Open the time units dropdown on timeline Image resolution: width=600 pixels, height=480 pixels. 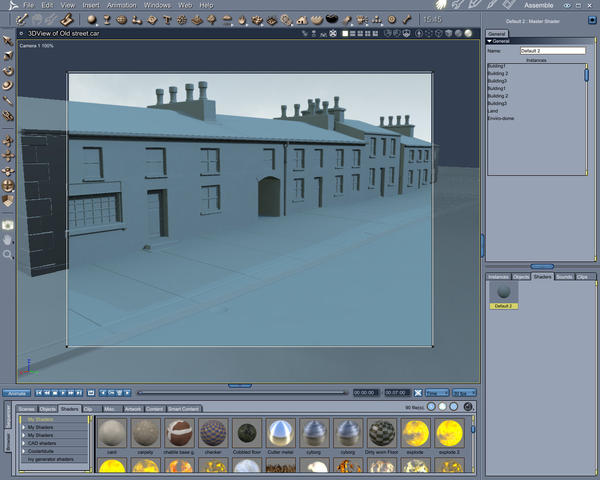437,393
